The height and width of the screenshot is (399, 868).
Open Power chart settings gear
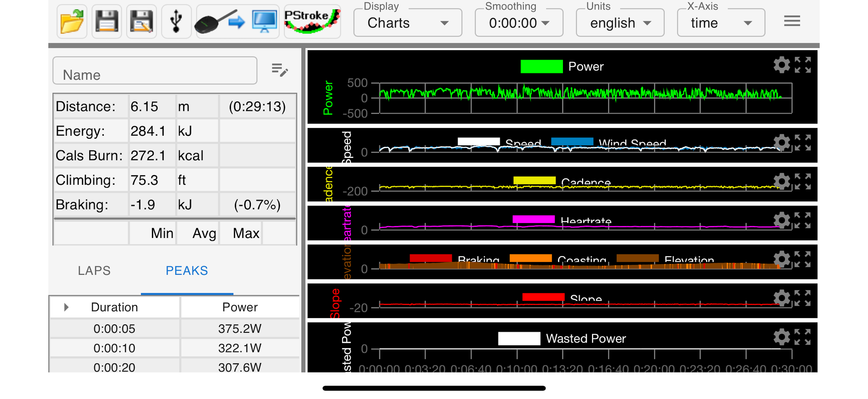pos(781,65)
